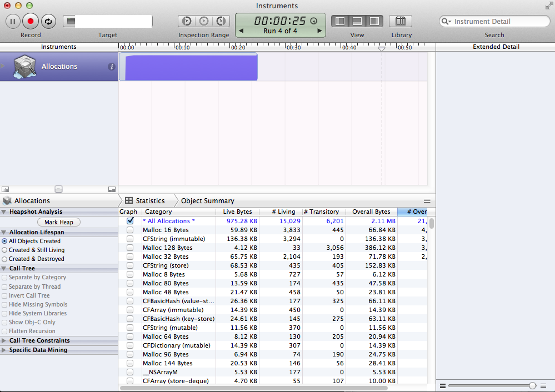
Task: Select the * All Allocations * category
Action: 169,221
